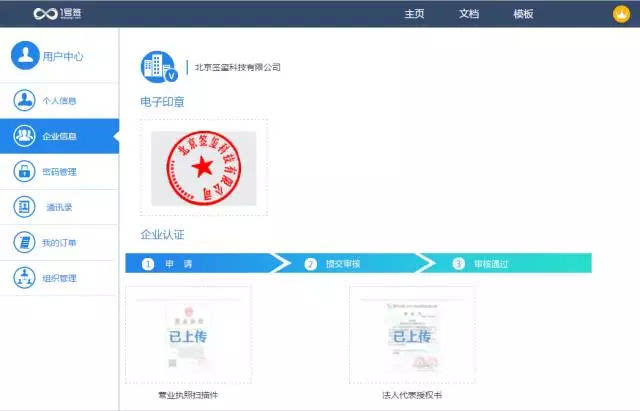Click the verified company building icon
This screenshot has width=640, height=411.
click(x=159, y=67)
